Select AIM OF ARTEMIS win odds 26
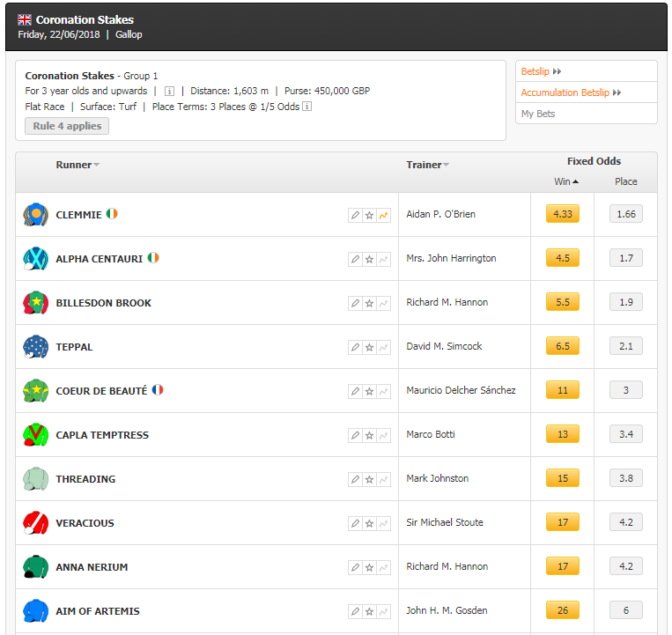 (562, 610)
